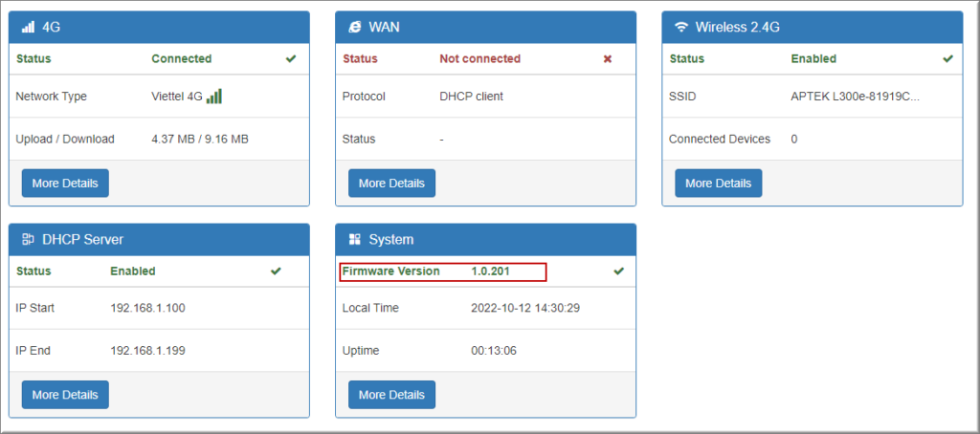Click the truncated SSID APTEK L300e value
This screenshot has width=980, height=434.
click(x=855, y=97)
